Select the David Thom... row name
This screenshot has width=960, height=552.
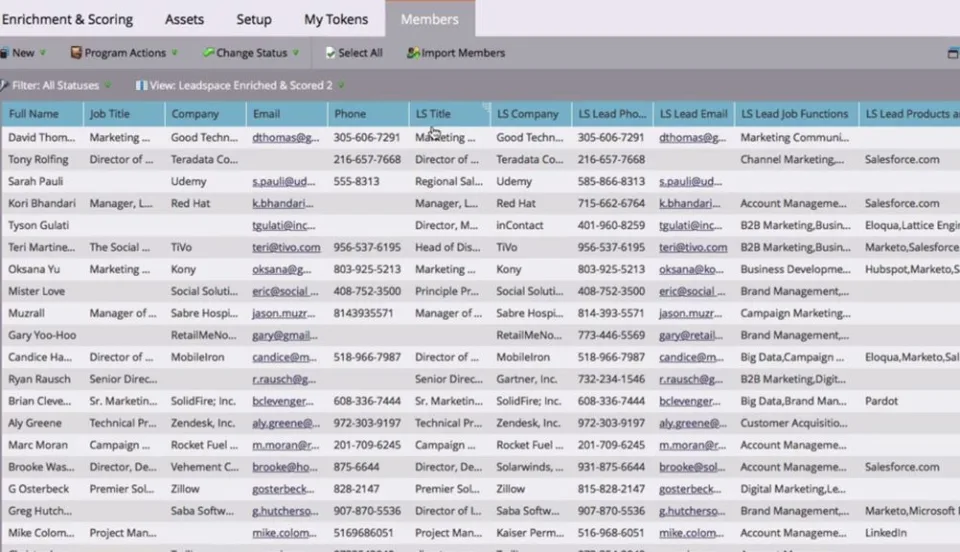coord(42,138)
